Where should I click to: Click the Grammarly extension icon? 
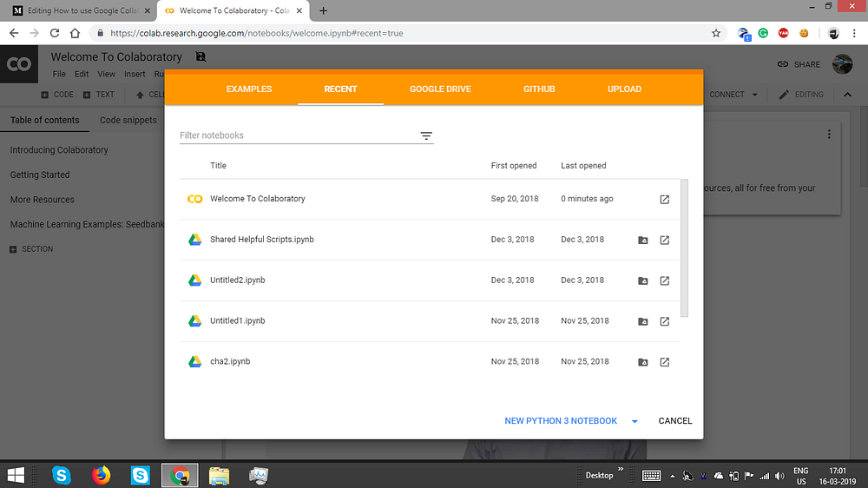(763, 33)
